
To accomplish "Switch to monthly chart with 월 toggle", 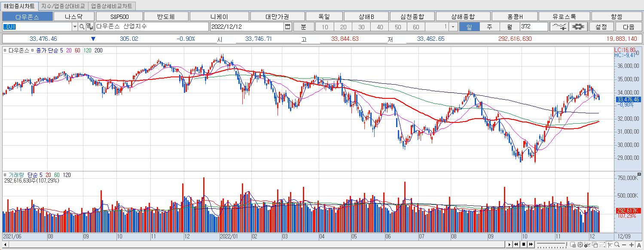I will pyautogui.click(x=509, y=26).
